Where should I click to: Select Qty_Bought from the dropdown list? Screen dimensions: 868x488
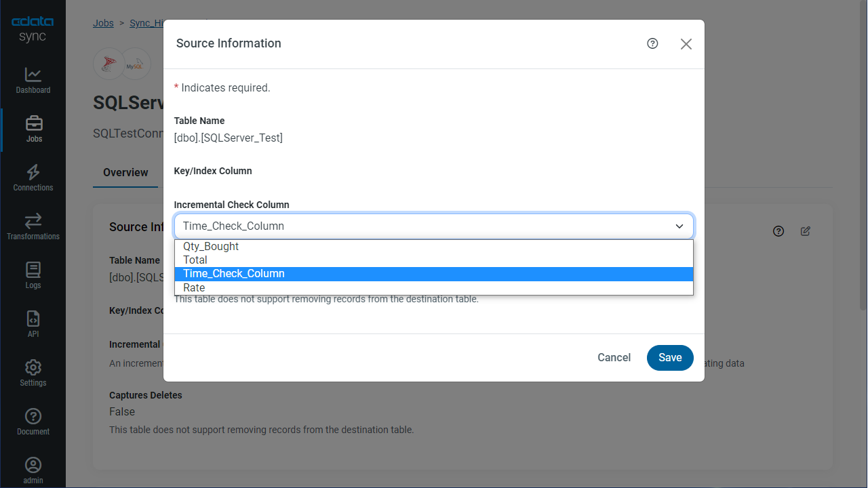point(211,247)
